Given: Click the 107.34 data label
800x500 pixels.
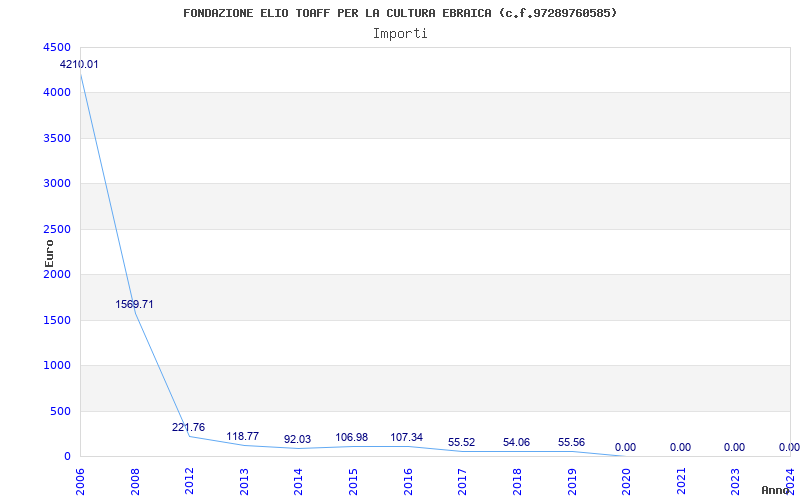Looking at the screenshot, I should [x=407, y=438].
